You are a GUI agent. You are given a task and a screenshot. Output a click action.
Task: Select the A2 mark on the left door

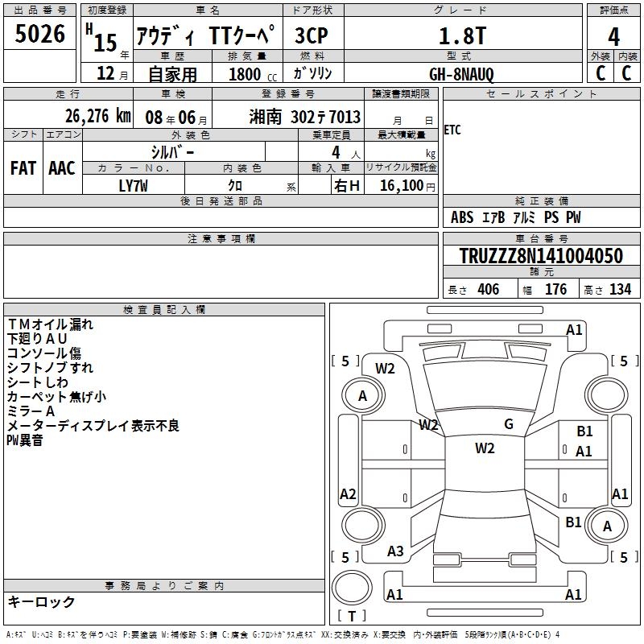(x=348, y=494)
